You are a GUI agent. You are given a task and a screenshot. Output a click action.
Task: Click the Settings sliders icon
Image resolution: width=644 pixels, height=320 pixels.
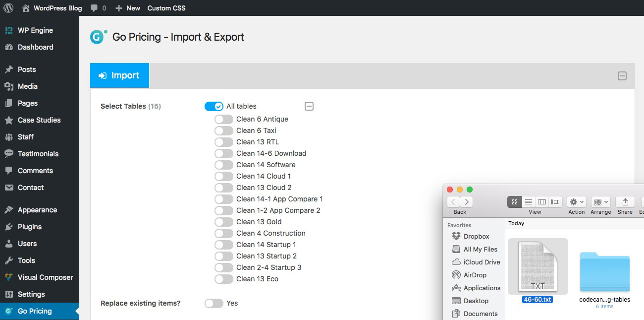9,294
